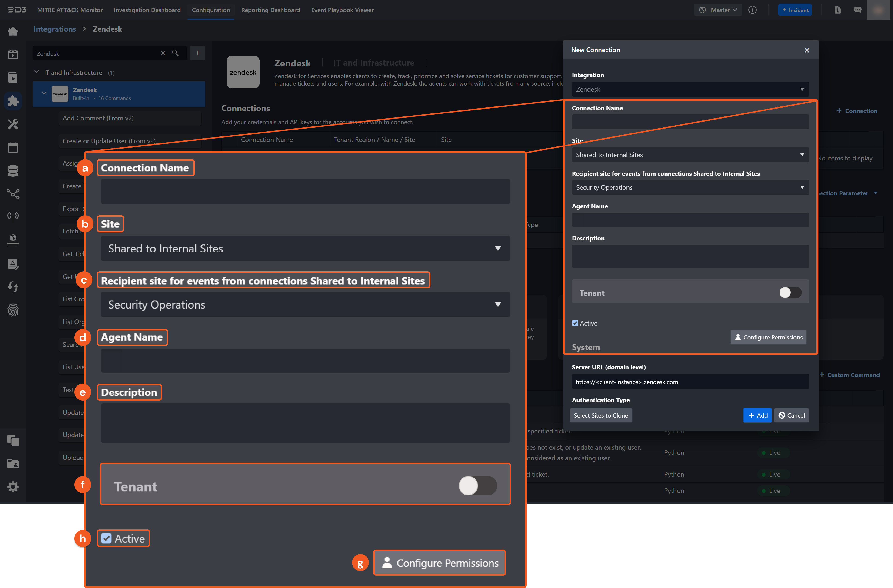Open the Integration dropdown showing Zendesk
Viewport: 893px width, 588px height.
(690, 89)
